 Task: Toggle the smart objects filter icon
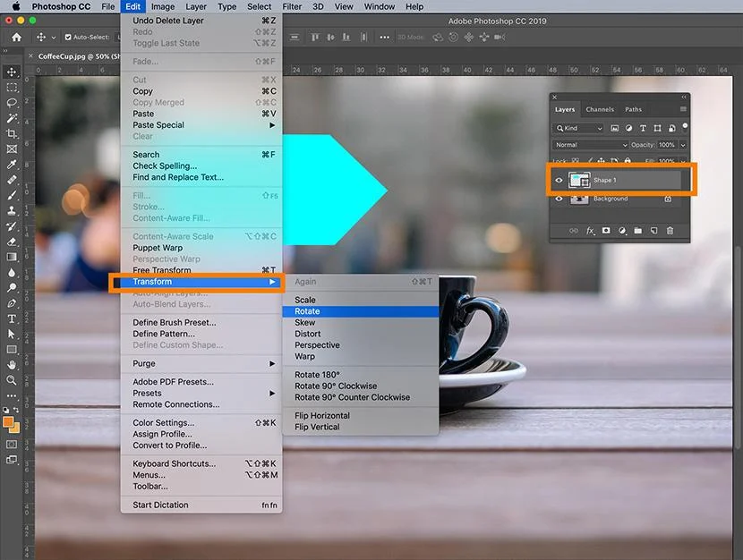tap(672, 128)
